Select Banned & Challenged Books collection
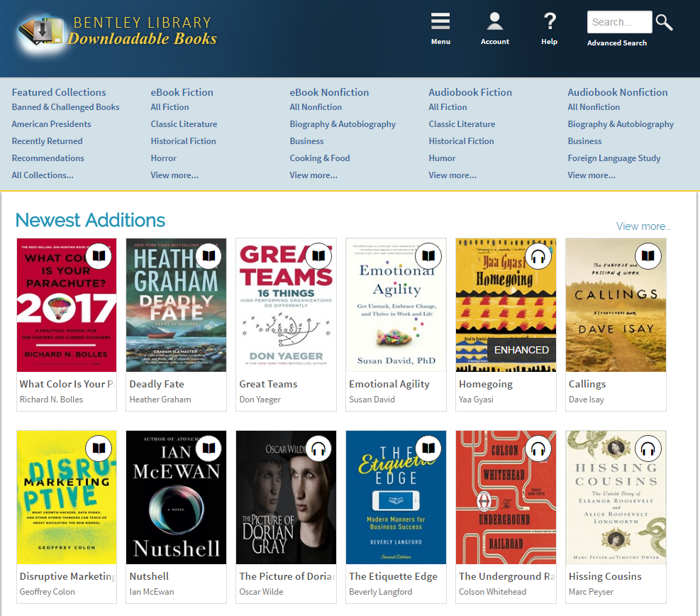Viewport: 700px width, 616px height. pyautogui.click(x=65, y=107)
